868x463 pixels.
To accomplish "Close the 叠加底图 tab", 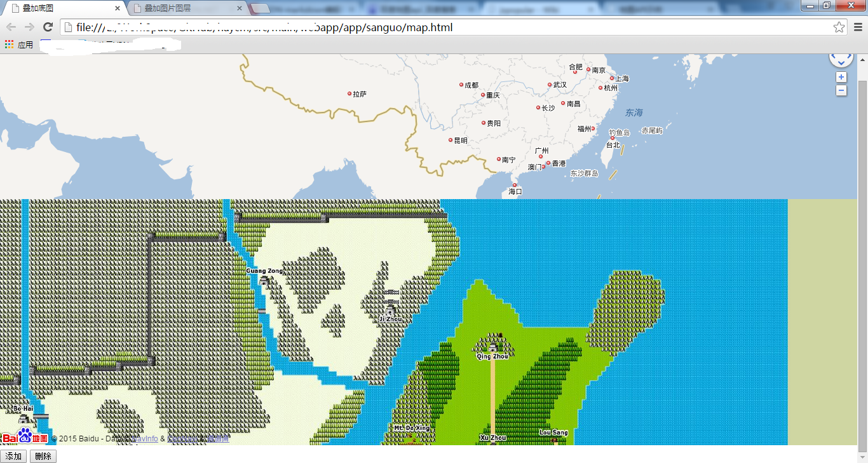I will coord(118,9).
